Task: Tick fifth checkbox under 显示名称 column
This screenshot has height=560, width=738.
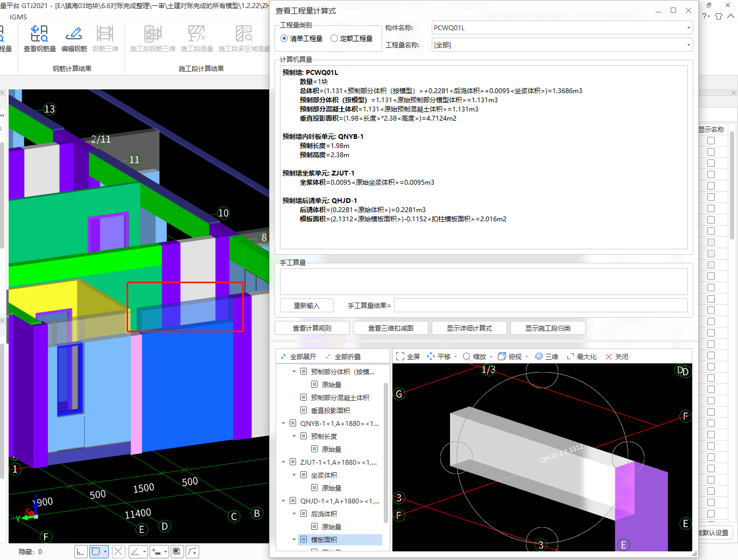Action: [711, 186]
